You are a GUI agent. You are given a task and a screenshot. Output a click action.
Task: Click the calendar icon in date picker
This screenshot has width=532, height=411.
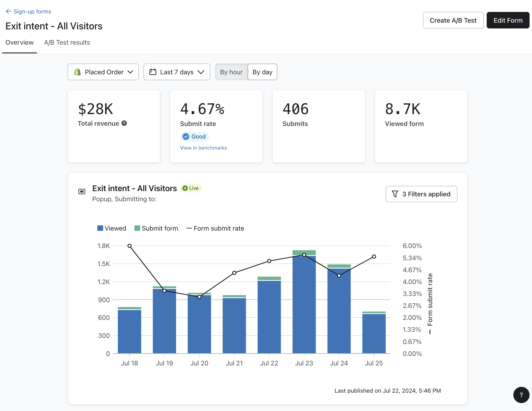(x=152, y=72)
